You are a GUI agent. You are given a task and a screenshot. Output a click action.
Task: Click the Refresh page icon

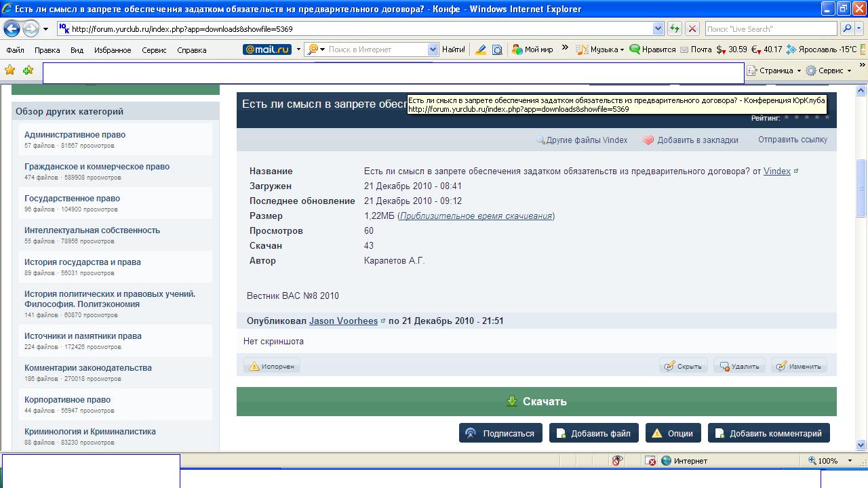(x=675, y=28)
